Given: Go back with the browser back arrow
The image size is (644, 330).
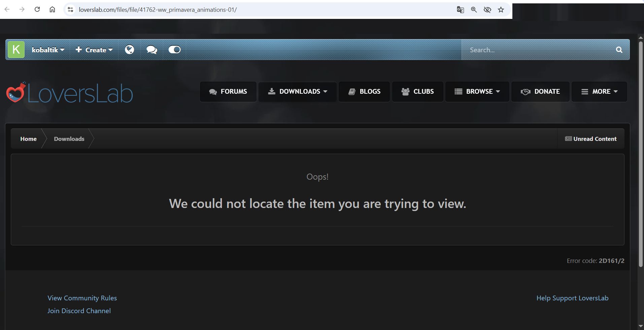Looking at the screenshot, I should (x=7, y=9).
